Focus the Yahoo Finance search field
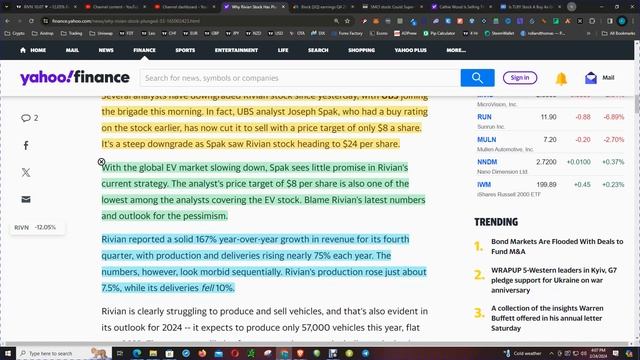Image resolution: width=640 pixels, height=360 pixels. coord(300,78)
